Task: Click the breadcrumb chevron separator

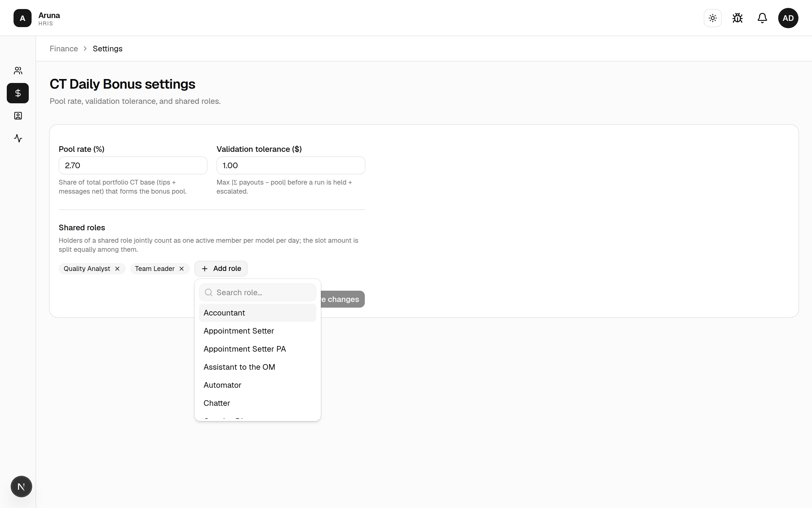Action: coord(85,49)
